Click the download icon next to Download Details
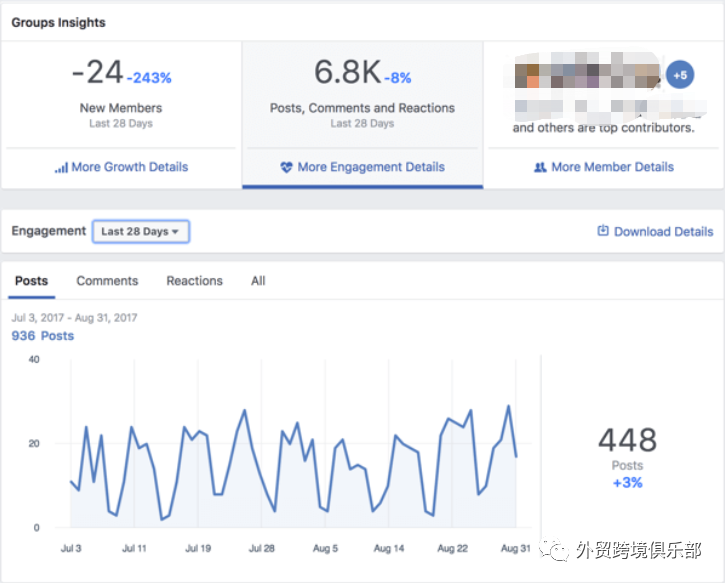The height and width of the screenshot is (583, 725). 603,230
